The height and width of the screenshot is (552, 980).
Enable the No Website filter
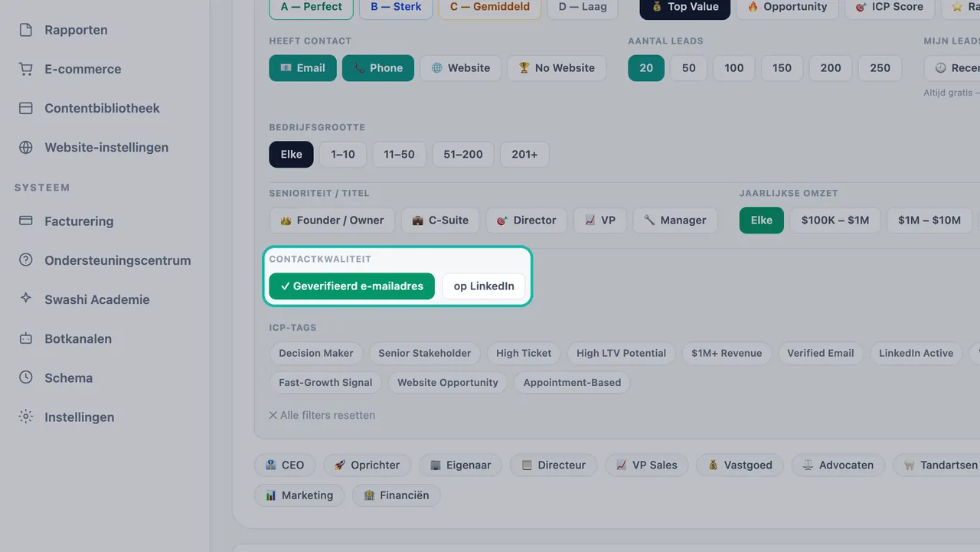[557, 68]
